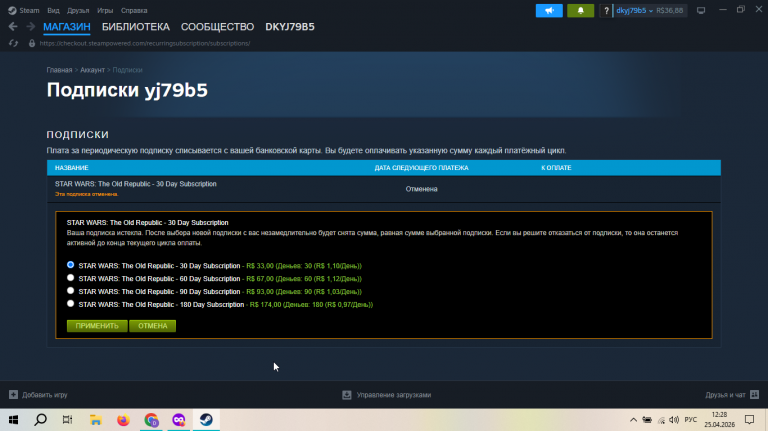Image resolution: width=768 pixels, height=431 pixels.
Task: Open the taskbar clock and date
Action: pyautogui.click(x=720, y=420)
